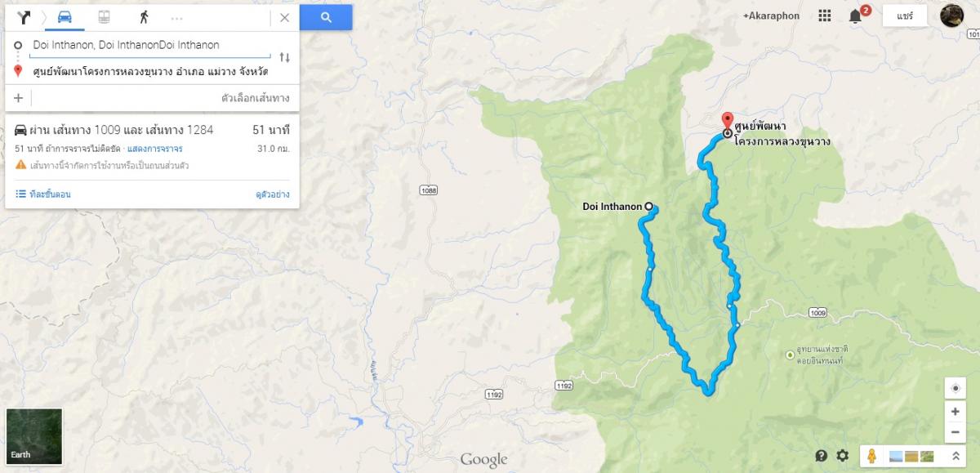Select the driving travel mode icon
The height and width of the screenshot is (473, 980).
(65, 17)
